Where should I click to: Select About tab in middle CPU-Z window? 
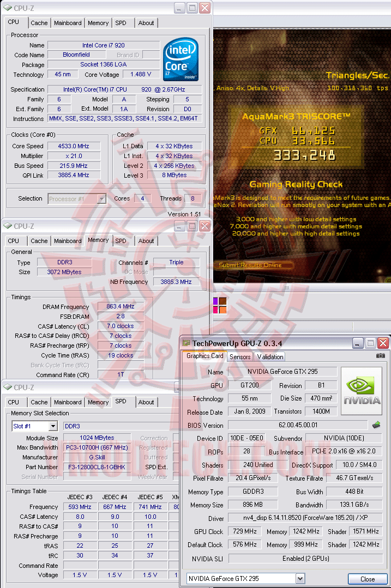click(146, 241)
